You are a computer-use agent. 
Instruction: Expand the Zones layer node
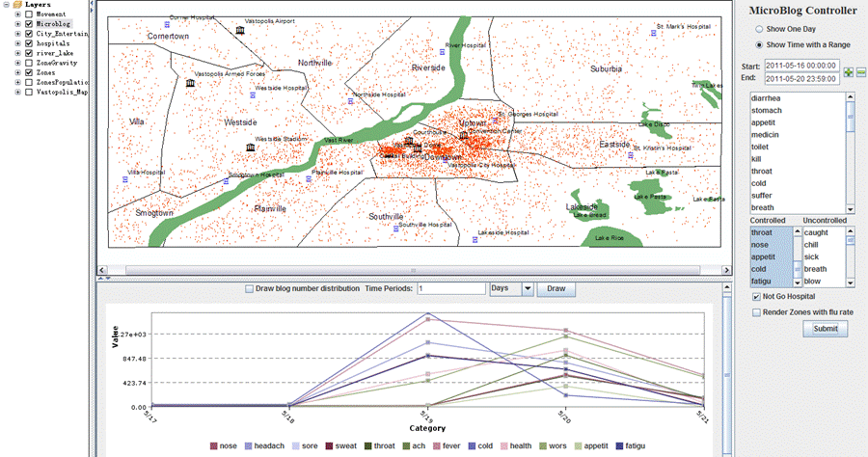17,72
